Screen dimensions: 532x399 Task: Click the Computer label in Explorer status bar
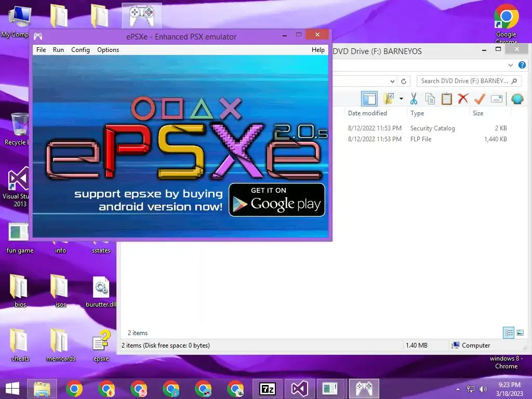[x=476, y=345]
